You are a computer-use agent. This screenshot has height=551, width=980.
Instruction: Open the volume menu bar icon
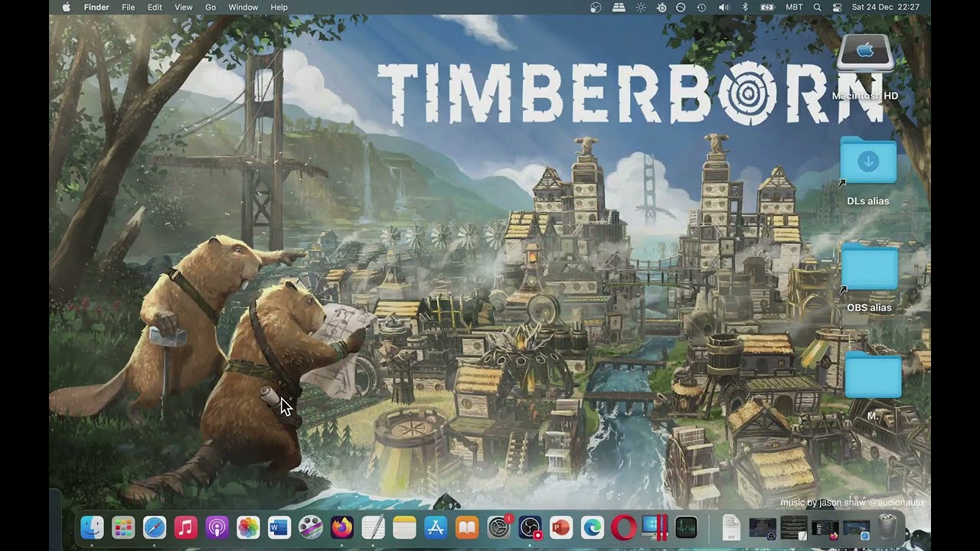coord(724,7)
